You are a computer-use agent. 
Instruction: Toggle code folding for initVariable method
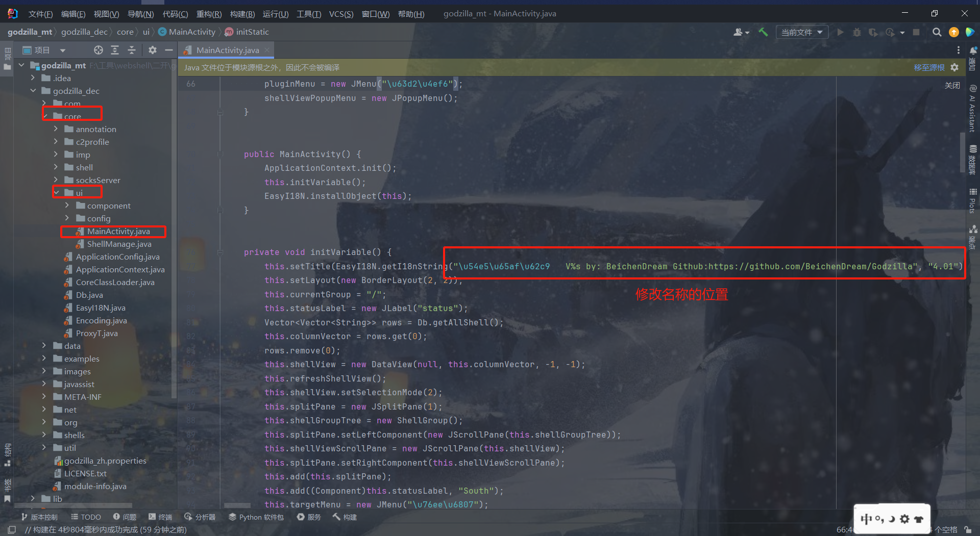(x=220, y=252)
